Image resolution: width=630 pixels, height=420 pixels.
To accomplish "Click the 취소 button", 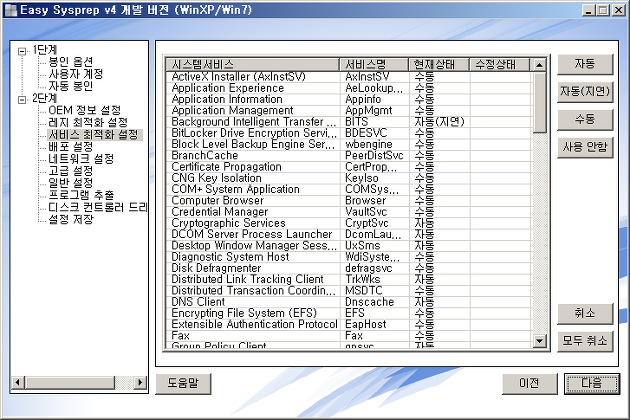I will tap(585, 313).
